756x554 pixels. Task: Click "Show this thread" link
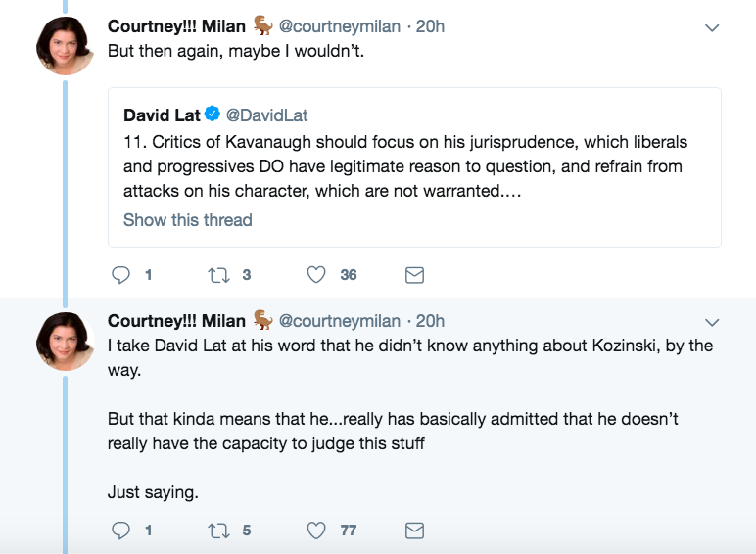tap(187, 220)
